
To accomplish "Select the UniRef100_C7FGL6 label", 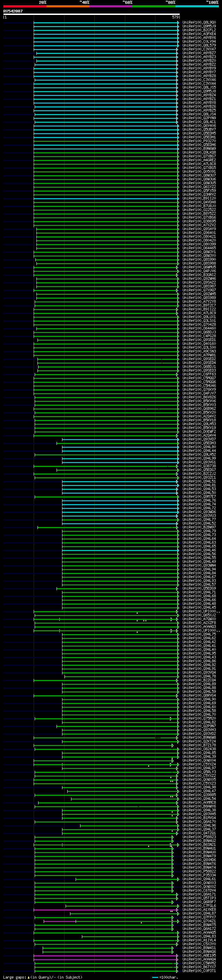I will pyautogui.click(x=199, y=906).
